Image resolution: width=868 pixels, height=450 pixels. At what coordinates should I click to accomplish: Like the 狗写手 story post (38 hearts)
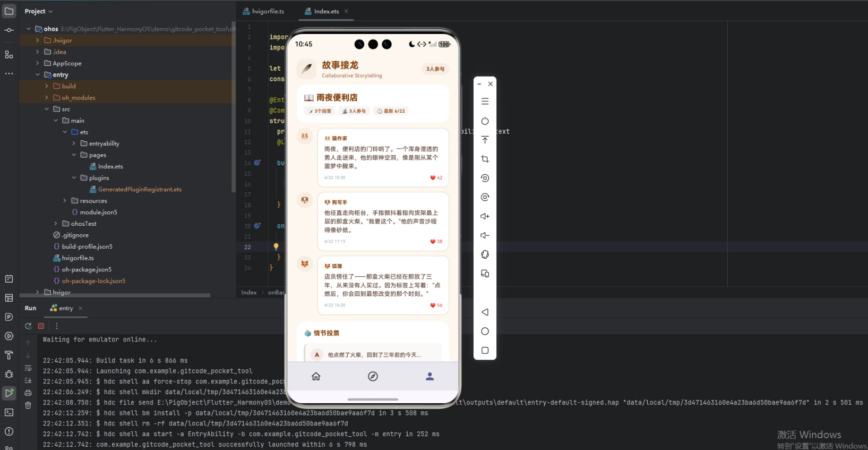click(x=436, y=241)
